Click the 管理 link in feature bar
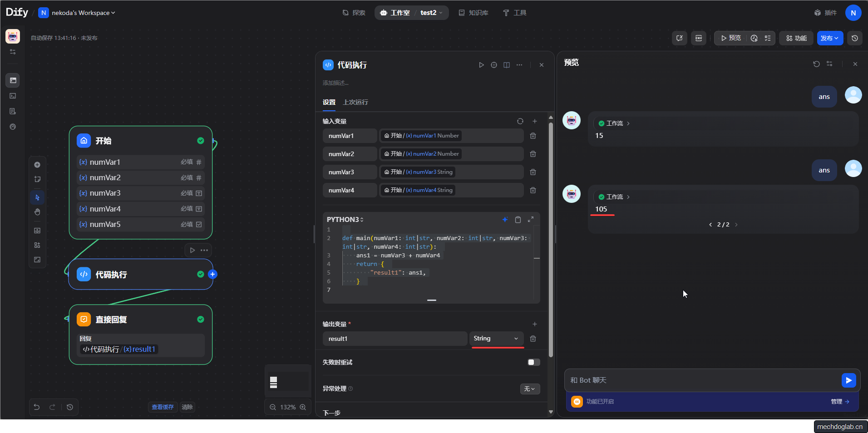This screenshot has height=433, width=868. pyautogui.click(x=839, y=402)
